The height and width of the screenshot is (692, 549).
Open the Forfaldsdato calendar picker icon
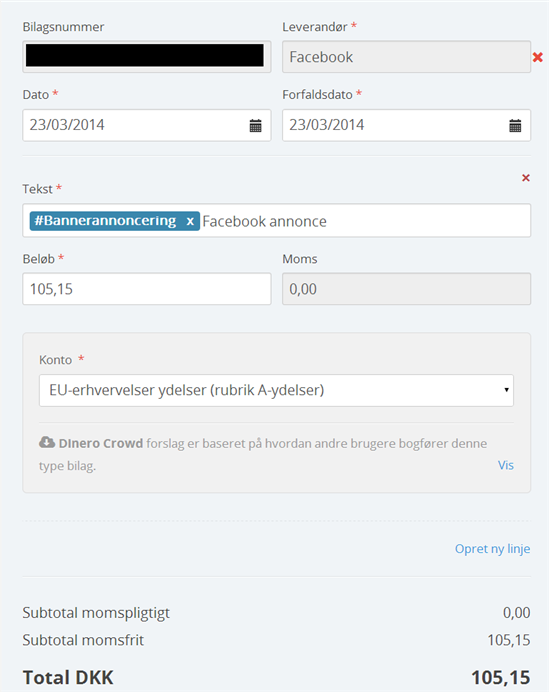[x=515, y=125]
